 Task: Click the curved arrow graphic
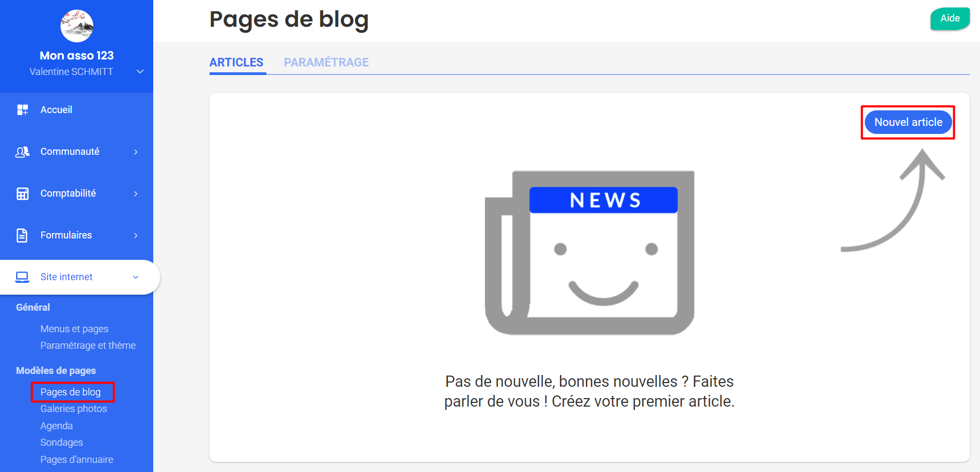pyautogui.click(x=893, y=200)
